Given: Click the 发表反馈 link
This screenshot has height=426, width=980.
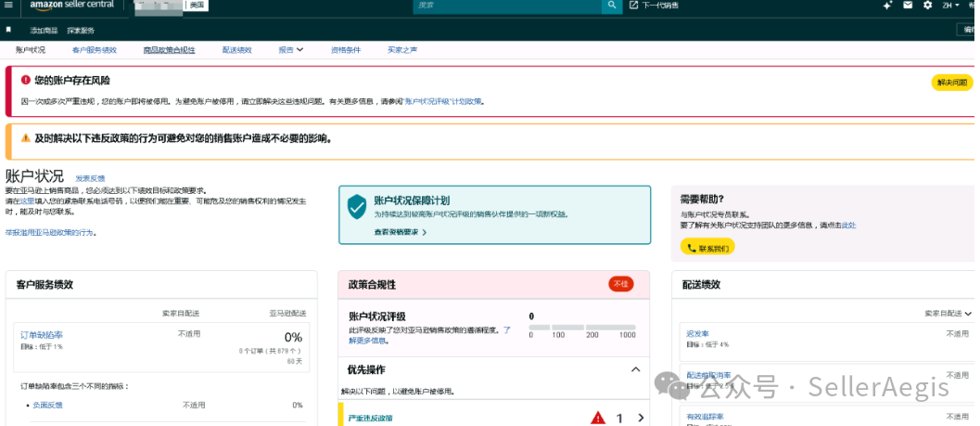Looking at the screenshot, I should 90,178.
